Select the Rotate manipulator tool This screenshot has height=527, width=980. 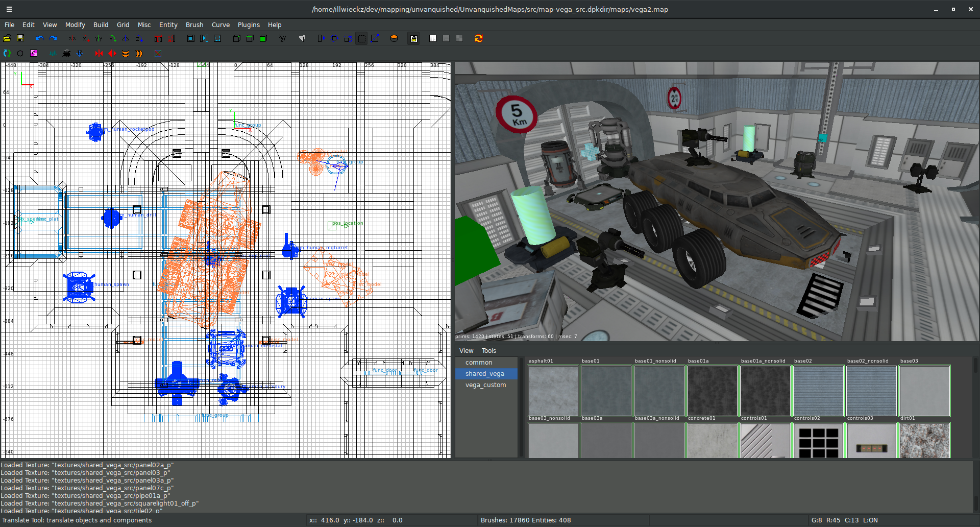(x=334, y=38)
